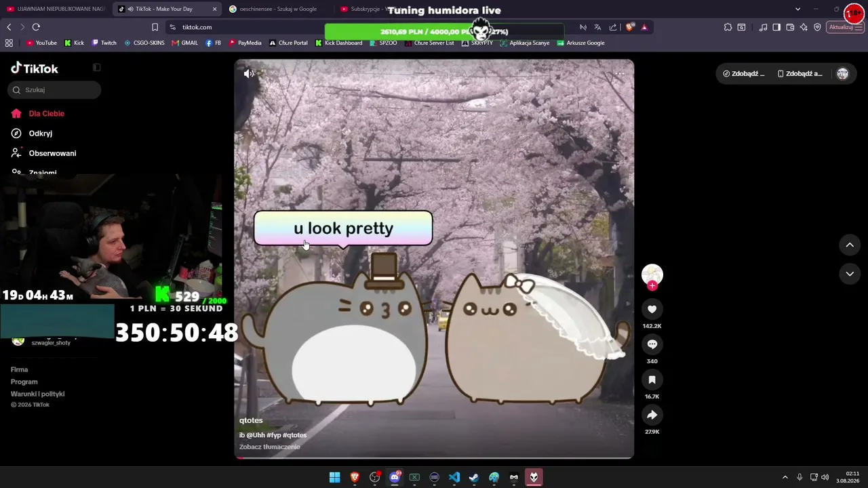Like the qtotes video with the heart

coord(652,309)
